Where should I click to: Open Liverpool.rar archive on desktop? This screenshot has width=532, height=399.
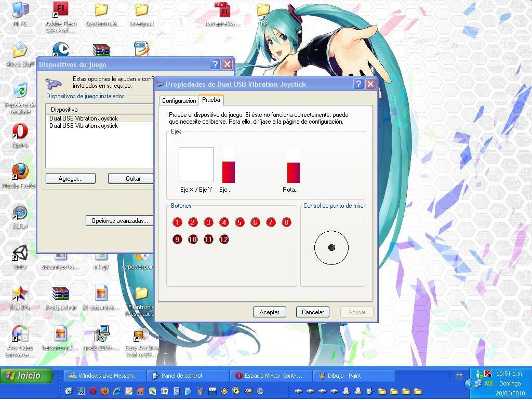pyautogui.click(x=61, y=298)
